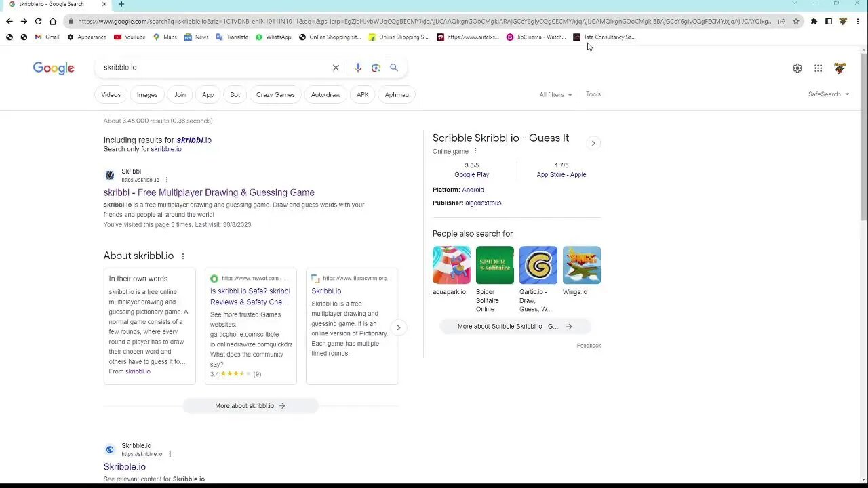Open a new browser tab

click(x=121, y=4)
